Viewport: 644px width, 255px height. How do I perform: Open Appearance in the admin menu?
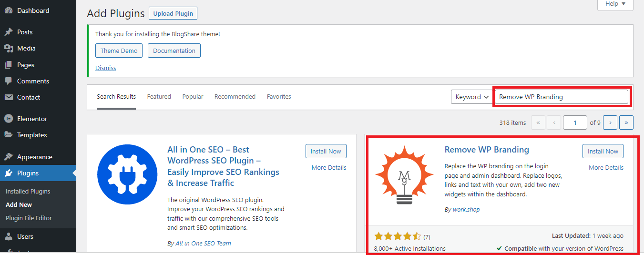38,157
